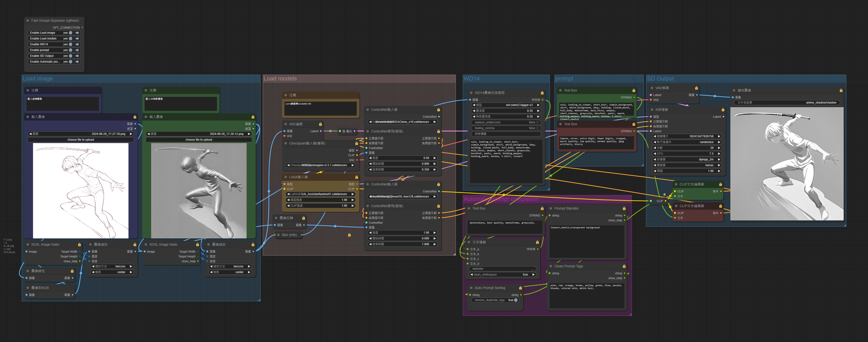The width and height of the screenshot is (868, 342).
Task: Collapse the Fast Groups Bypasser node via its dot
Action: (x=28, y=20)
